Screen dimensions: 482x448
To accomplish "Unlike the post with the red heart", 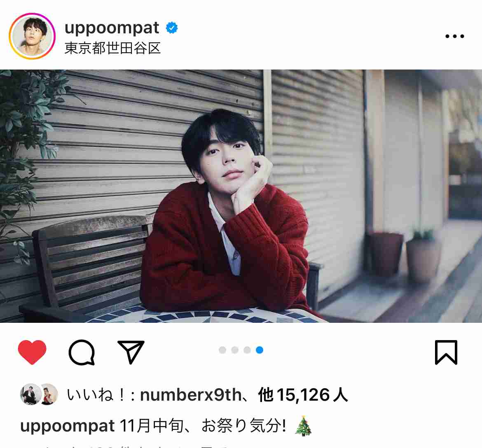I will coord(32,352).
